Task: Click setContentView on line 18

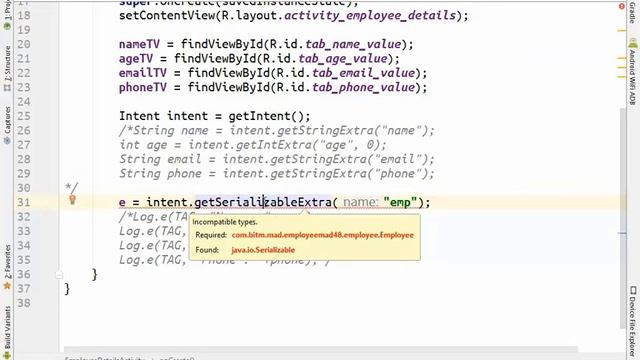Action: [x=167, y=16]
